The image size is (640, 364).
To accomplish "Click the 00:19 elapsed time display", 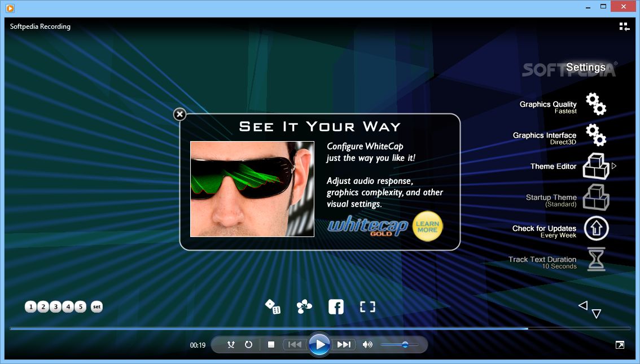I will pos(198,345).
